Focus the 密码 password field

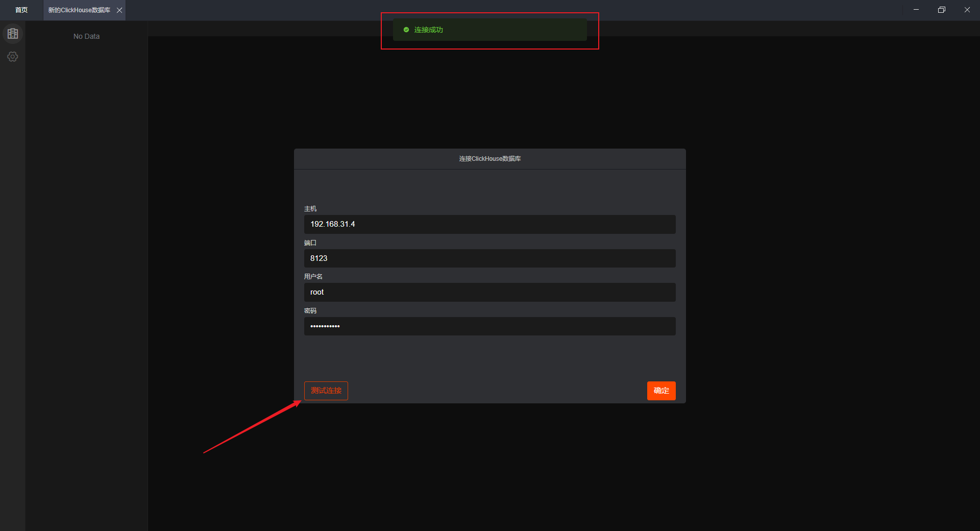490,326
